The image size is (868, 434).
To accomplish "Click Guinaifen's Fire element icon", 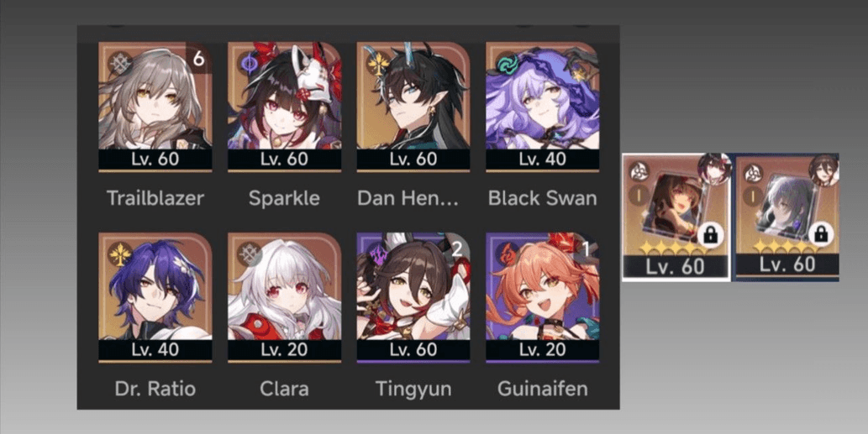I will point(508,255).
